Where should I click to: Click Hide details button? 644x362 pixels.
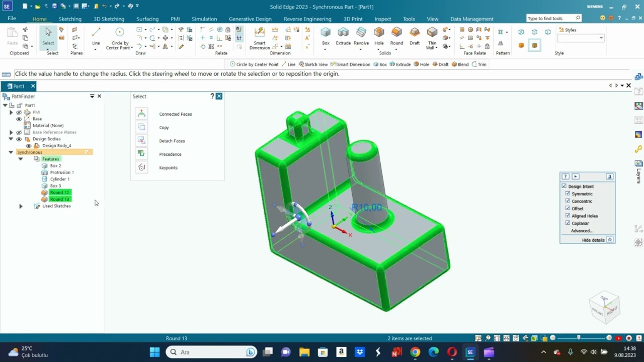click(x=597, y=240)
